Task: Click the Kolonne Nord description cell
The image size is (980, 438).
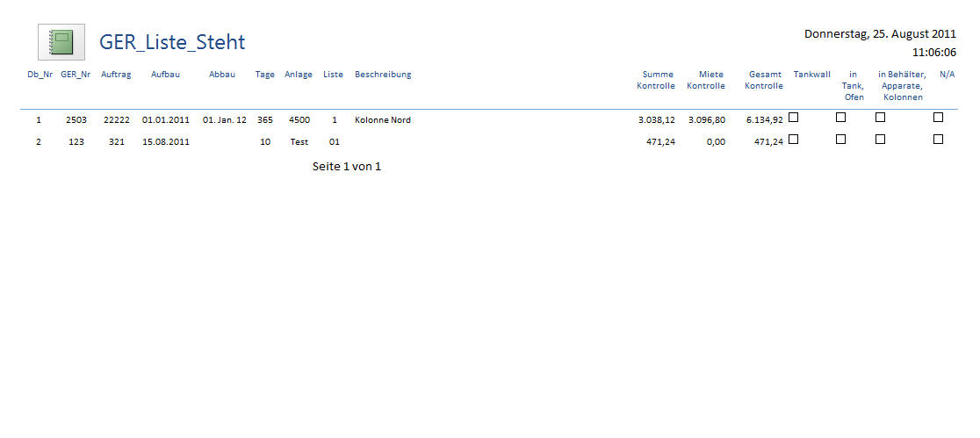Action: (x=383, y=120)
